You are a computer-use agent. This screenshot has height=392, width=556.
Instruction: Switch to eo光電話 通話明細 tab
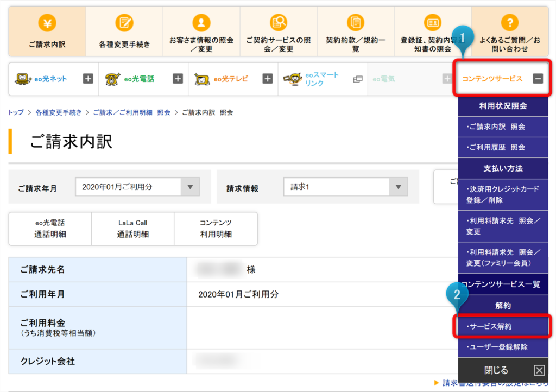50,229
